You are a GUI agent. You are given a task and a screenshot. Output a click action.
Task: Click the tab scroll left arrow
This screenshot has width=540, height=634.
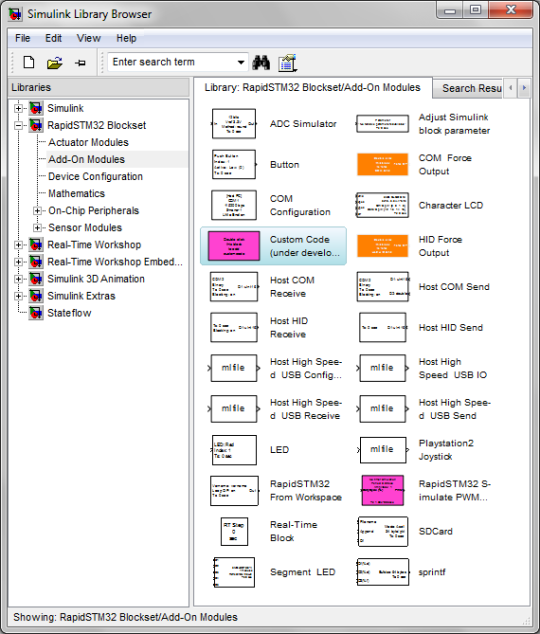(x=511, y=88)
